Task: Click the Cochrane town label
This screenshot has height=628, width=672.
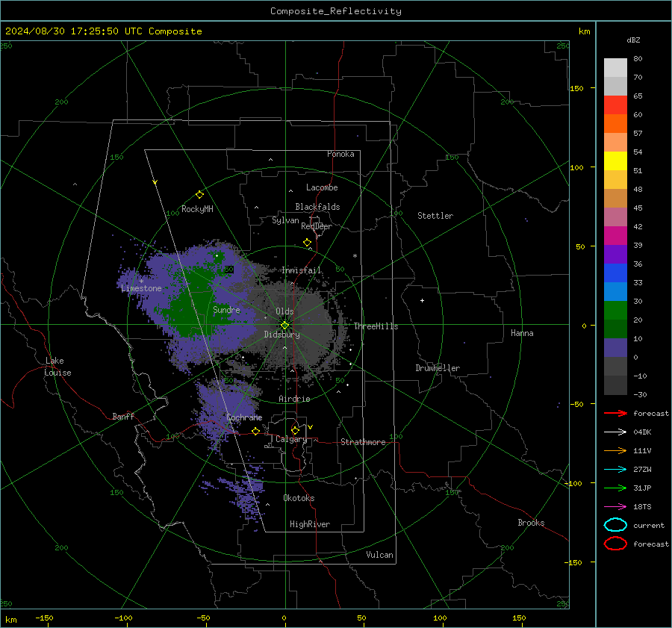Action: (x=244, y=417)
